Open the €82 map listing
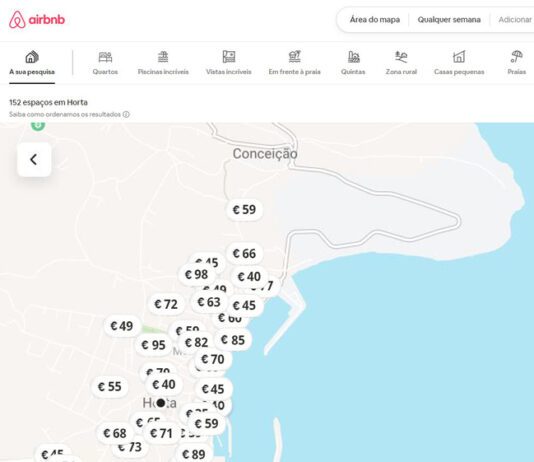Viewport: 534px width, 462px height. coord(197,342)
